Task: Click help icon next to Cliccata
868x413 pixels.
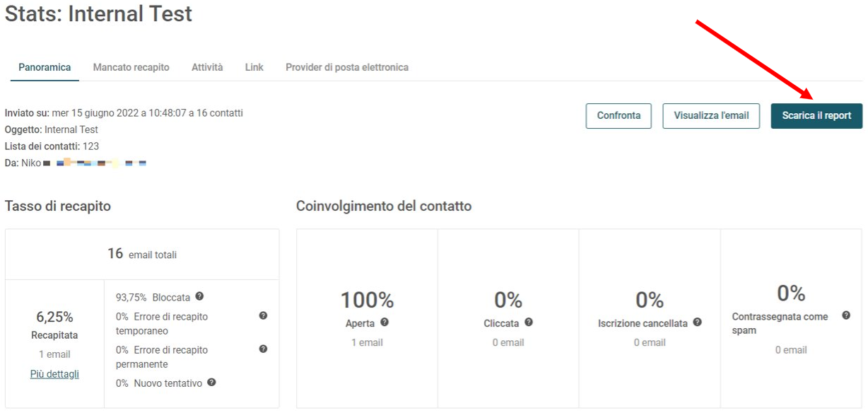Action: point(529,322)
